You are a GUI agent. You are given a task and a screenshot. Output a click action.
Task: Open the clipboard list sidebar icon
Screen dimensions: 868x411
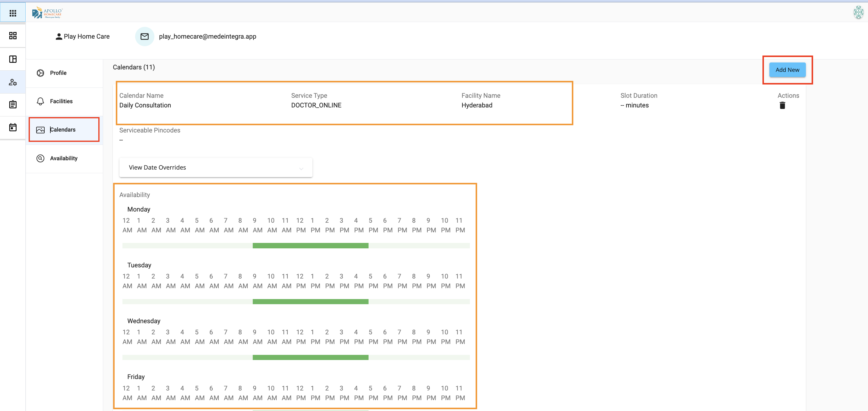pyautogui.click(x=13, y=104)
